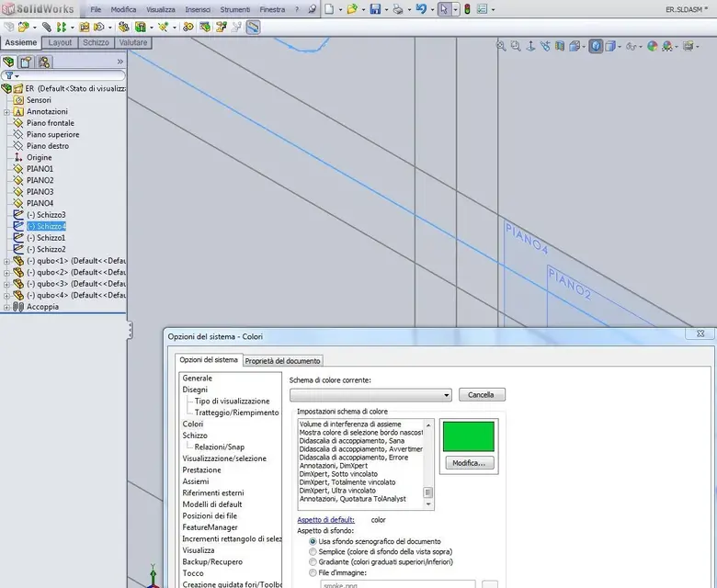
Task: Select 'Schizzo' in options category list
Action: coord(195,435)
